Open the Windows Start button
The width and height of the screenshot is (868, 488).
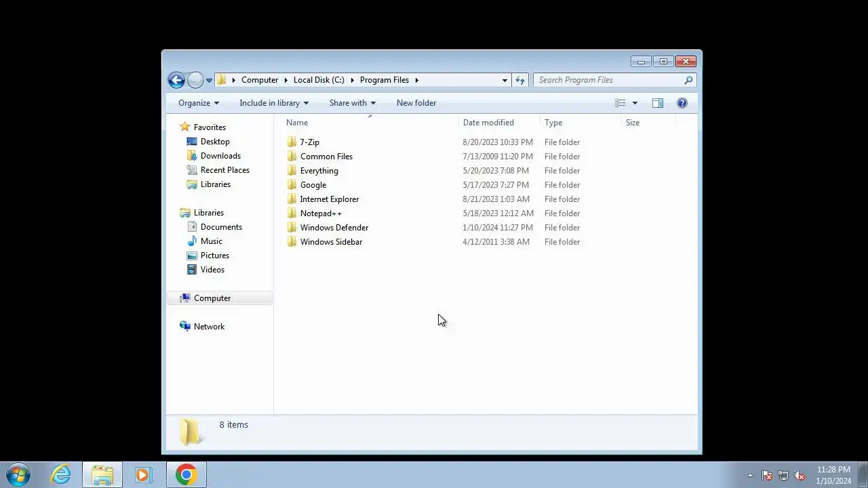pos(18,475)
